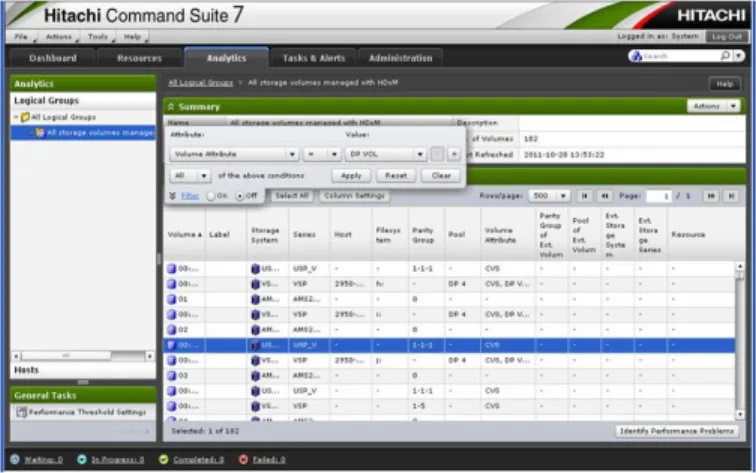Turn the filter Off radio button
756x473 pixels.
pos(240,196)
